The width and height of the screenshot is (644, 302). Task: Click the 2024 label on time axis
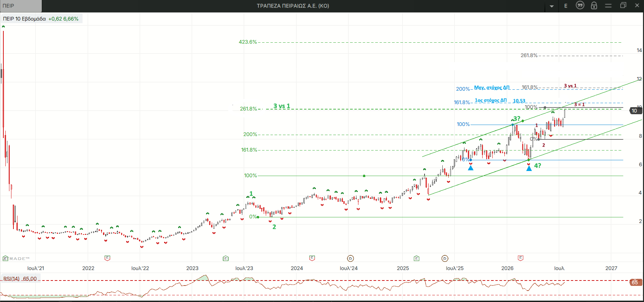297,268
